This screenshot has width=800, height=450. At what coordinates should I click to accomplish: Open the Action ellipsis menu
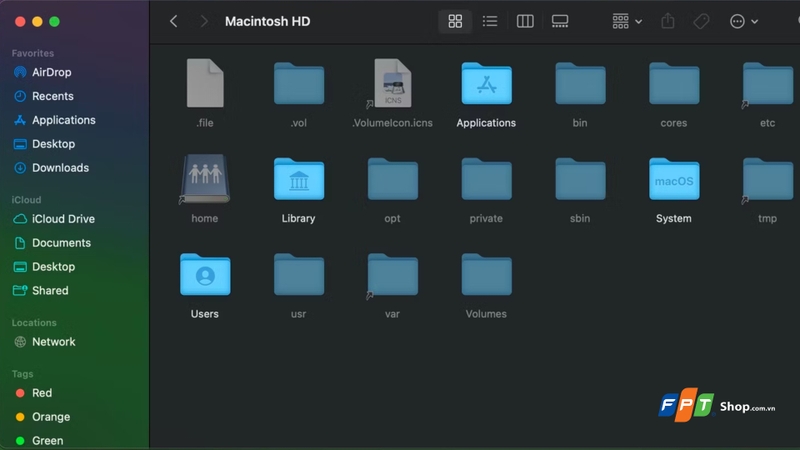[x=743, y=21]
